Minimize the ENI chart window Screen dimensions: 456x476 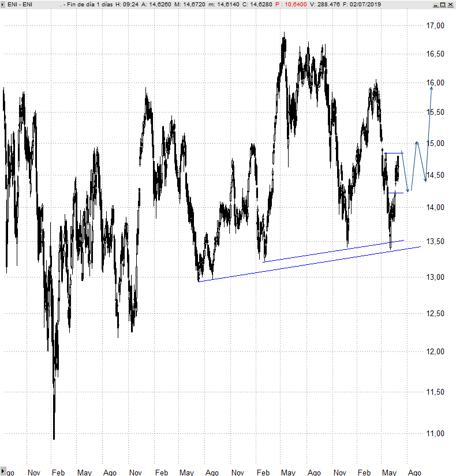pyautogui.click(x=436, y=5)
